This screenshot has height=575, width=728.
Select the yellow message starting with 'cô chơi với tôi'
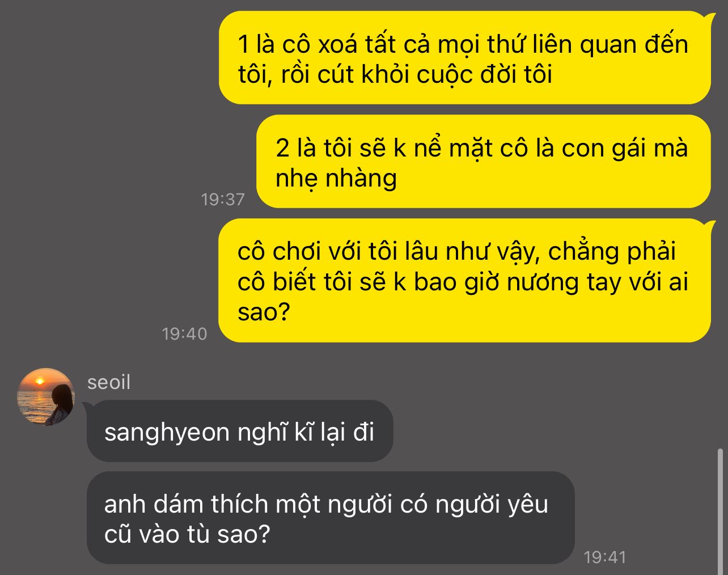tap(464, 280)
